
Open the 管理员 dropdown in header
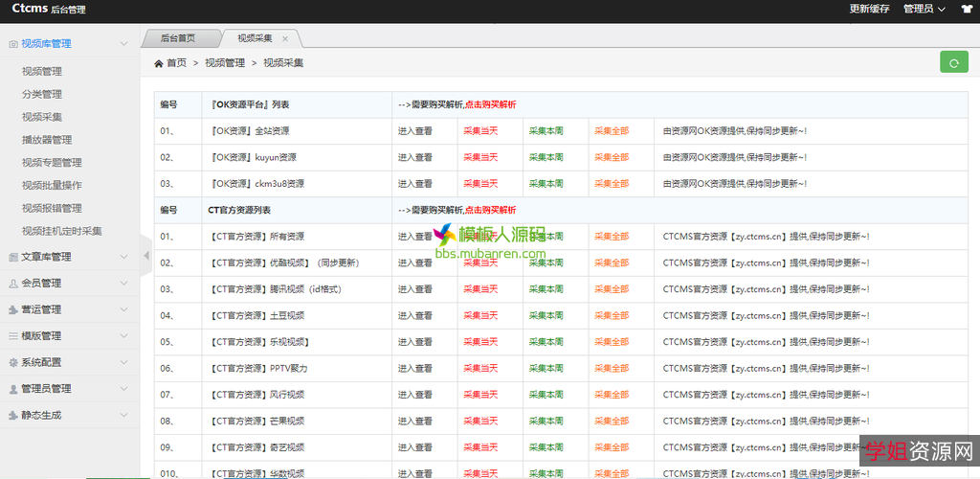[924, 9]
